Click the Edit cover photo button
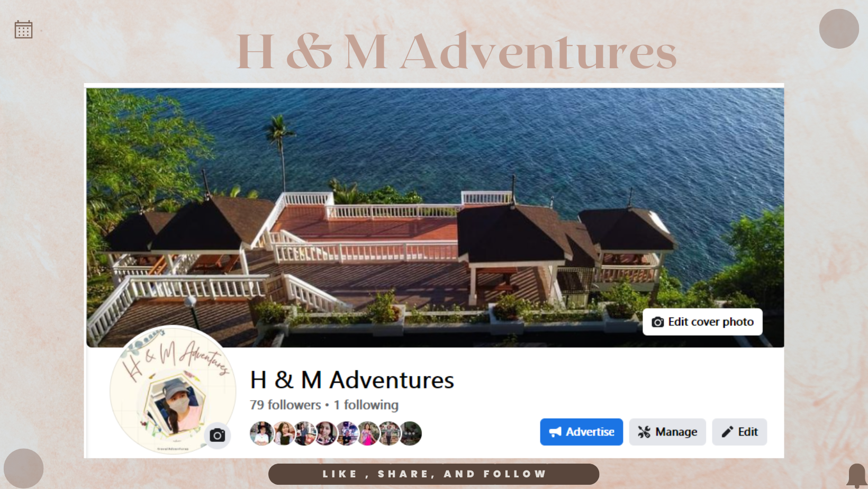This screenshot has width=868, height=489. pos(702,322)
